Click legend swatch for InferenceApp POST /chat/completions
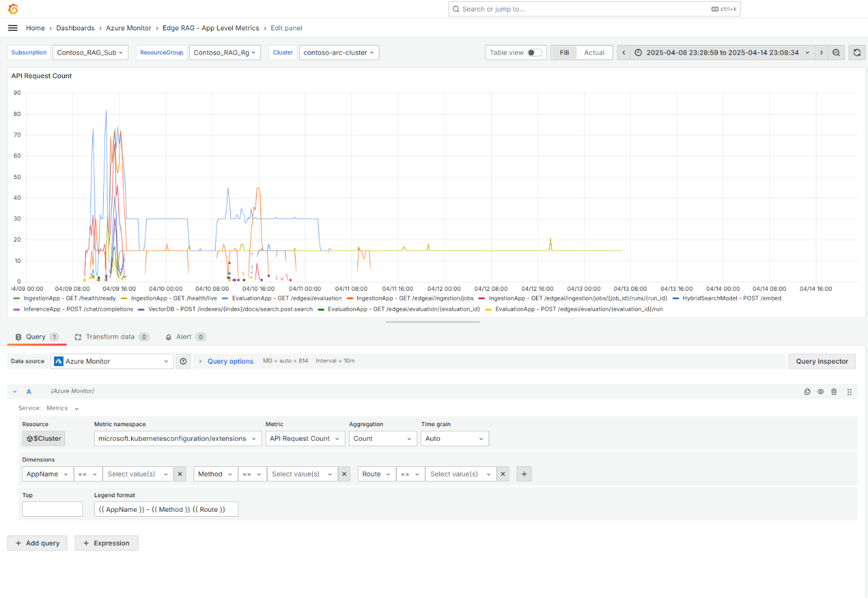This screenshot has height=598, width=868. [16, 310]
